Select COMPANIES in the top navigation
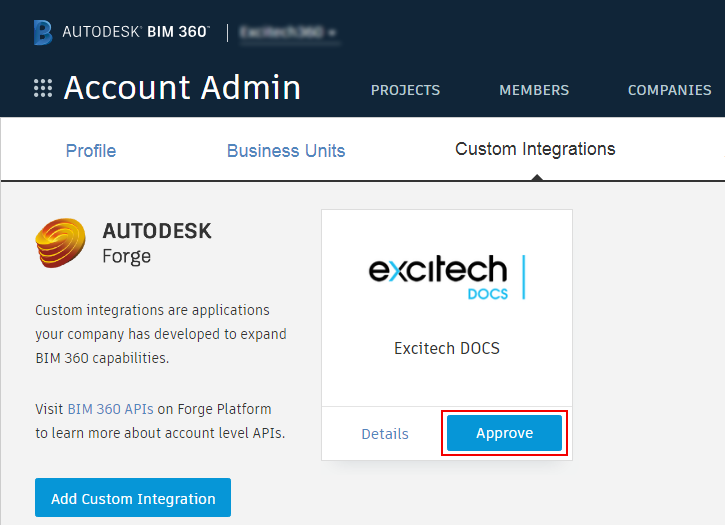This screenshot has height=525, width=725. [x=669, y=90]
